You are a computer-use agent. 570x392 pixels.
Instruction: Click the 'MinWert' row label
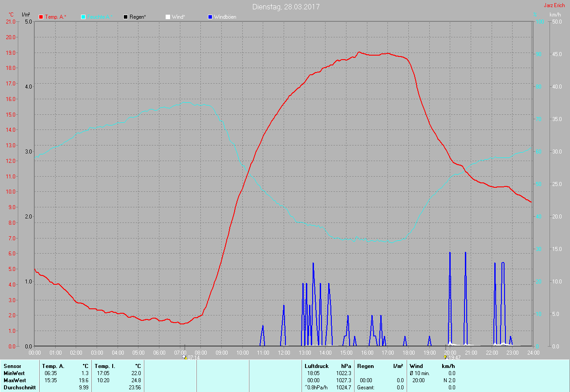pos(14,373)
